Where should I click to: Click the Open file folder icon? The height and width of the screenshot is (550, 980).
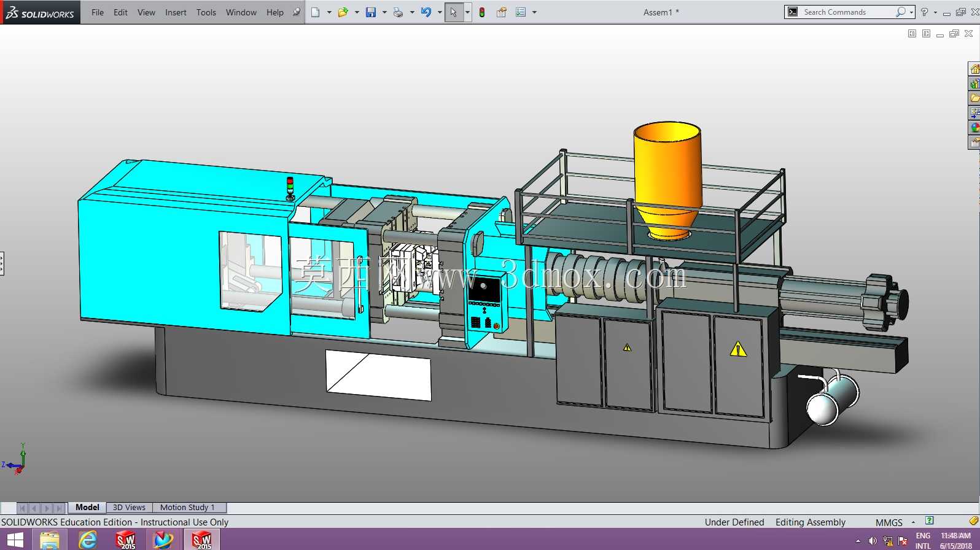[343, 12]
